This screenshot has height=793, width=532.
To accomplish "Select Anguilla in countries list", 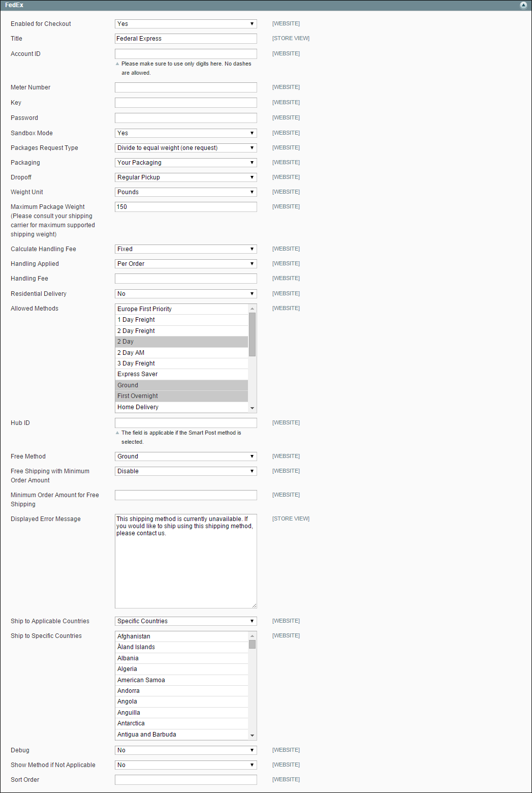I will point(181,713).
